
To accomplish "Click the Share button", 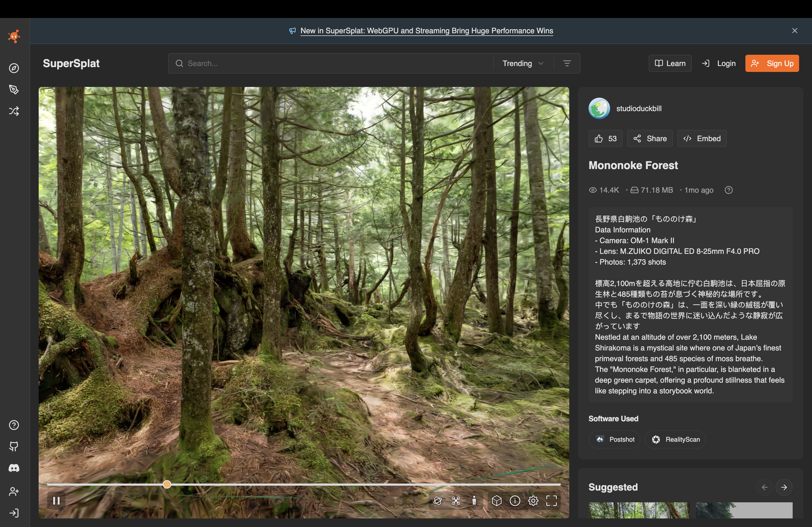I will [650, 138].
